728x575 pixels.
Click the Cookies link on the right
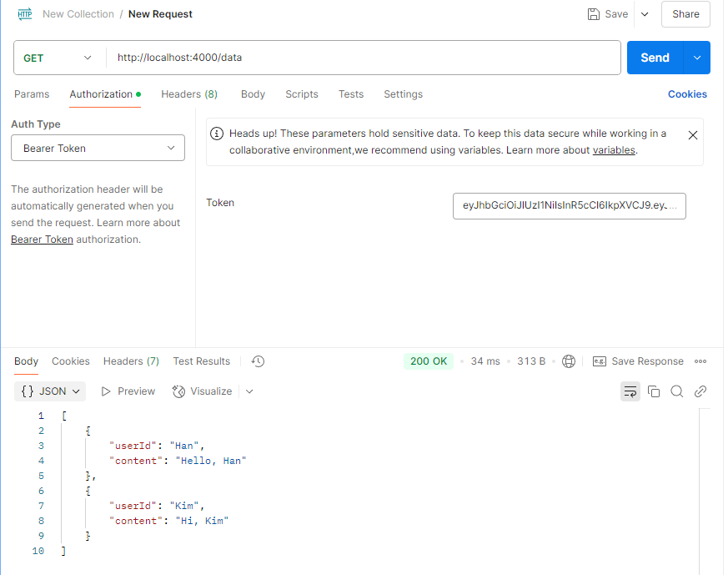tap(687, 94)
